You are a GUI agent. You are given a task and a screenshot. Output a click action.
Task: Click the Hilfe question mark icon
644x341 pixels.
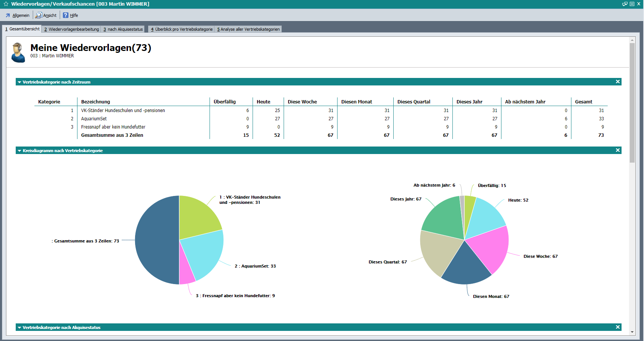point(65,15)
